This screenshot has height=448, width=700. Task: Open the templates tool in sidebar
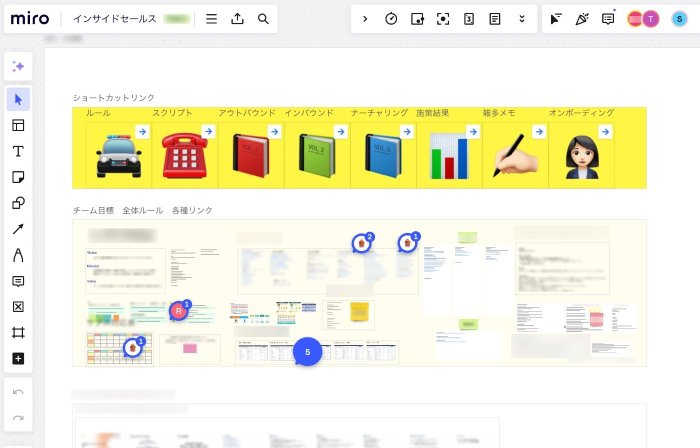pos(18,125)
